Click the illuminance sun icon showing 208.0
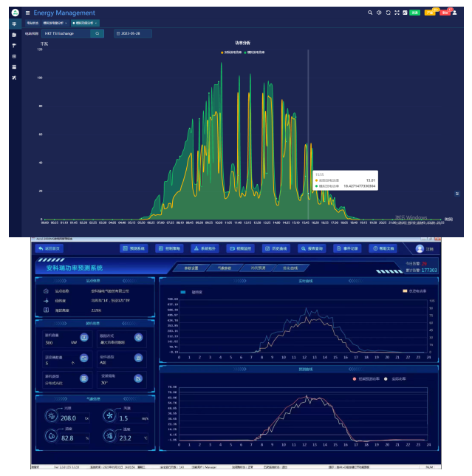This screenshot has width=472, height=476. click(x=51, y=417)
